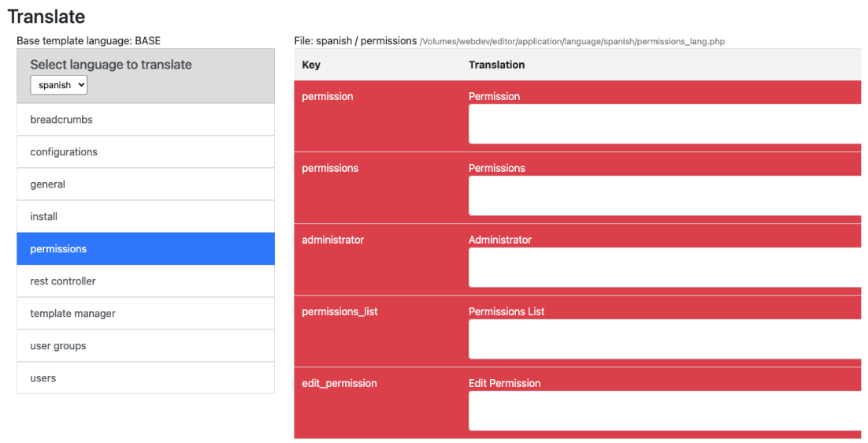Click the Key column header

coord(311,65)
